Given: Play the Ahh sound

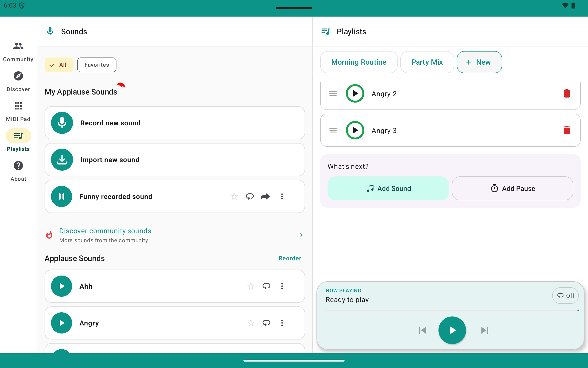Looking at the screenshot, I should coord(62,286).
